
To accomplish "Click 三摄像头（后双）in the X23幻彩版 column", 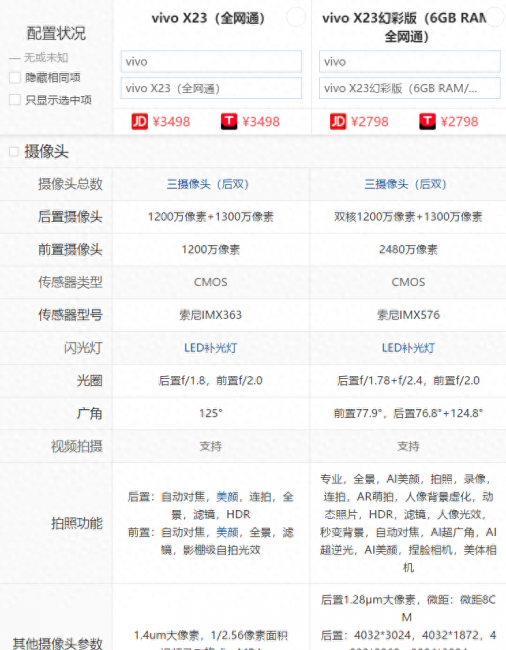I will pos(405,184).
